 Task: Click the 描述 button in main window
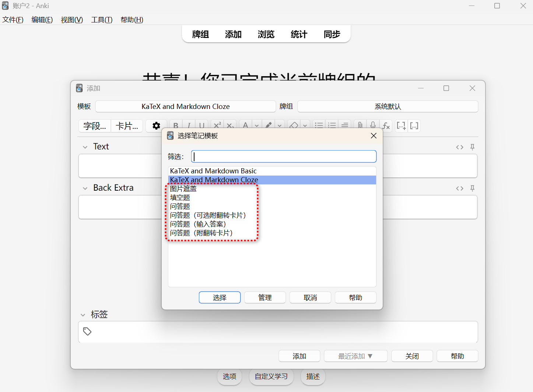313,376
